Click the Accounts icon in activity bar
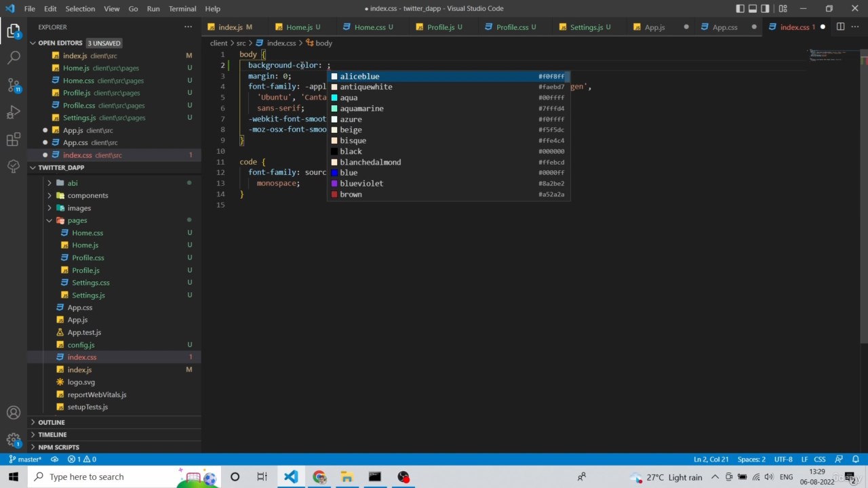The width and height of the screenshot is (868, 488). click(14, 413)
